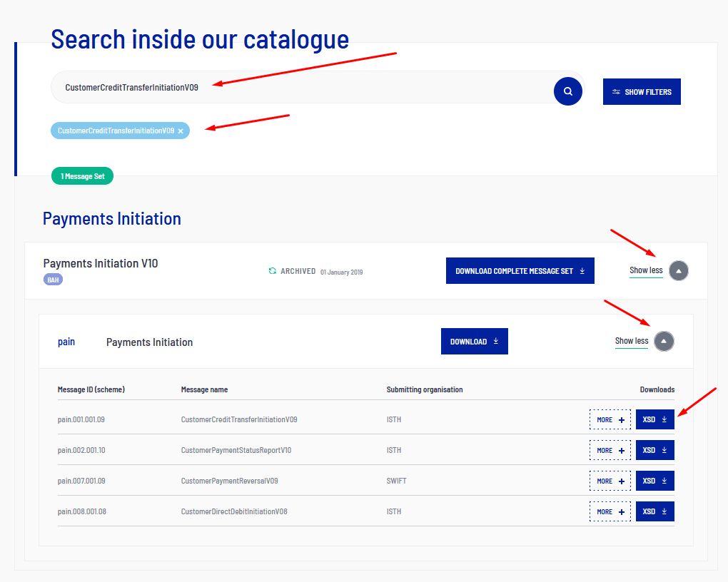Download XSD for CustomerDirectDebitInitiationV08
728x582 pixels.
tap(654, 511)
